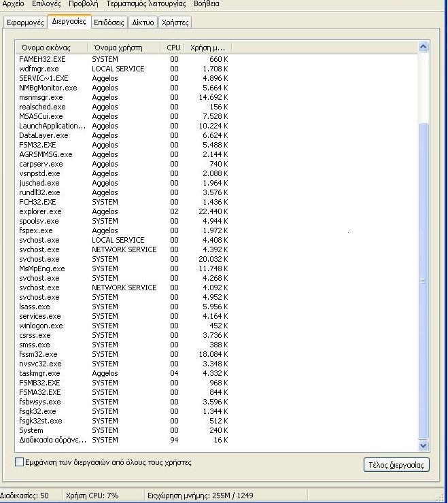Switch to the Χρήστες tab
The image size is (448, 503).
click(x=175, y=22)
